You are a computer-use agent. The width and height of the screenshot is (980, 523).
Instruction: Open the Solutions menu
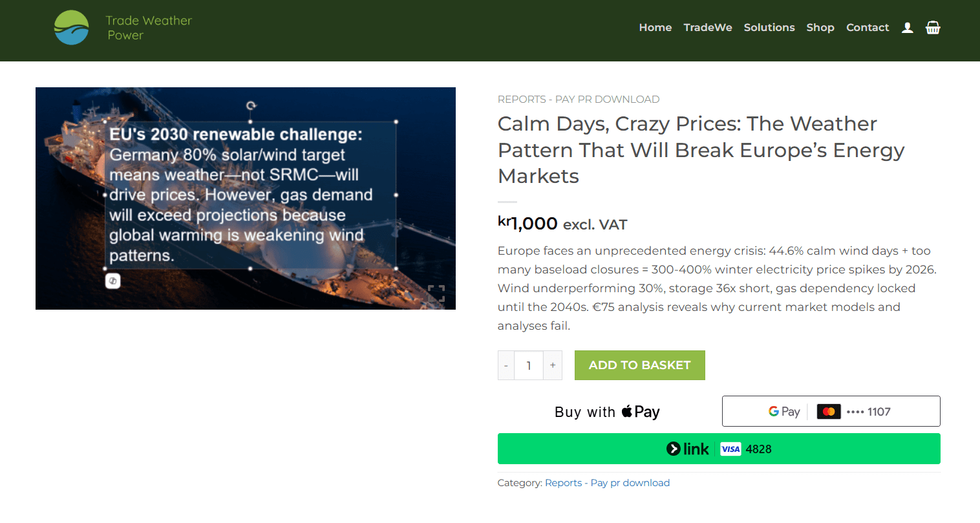coord(769,28)
